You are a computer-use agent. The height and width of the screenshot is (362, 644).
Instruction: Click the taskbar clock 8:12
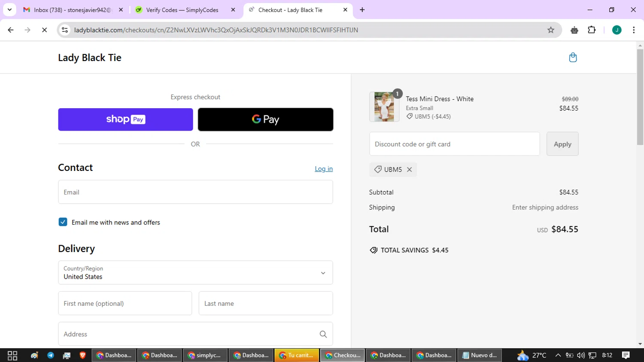pos(607,355)
